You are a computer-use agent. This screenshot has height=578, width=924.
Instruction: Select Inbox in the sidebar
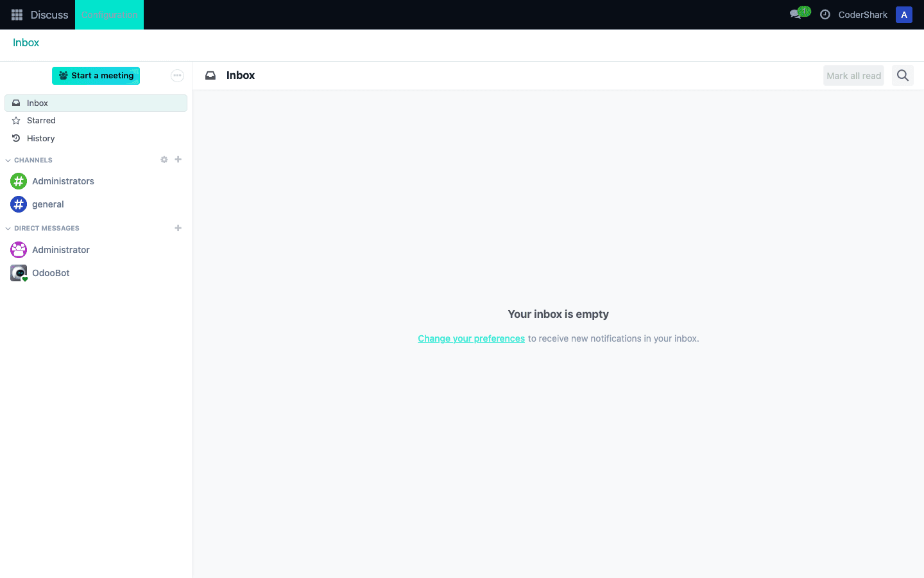pos(96,103)
